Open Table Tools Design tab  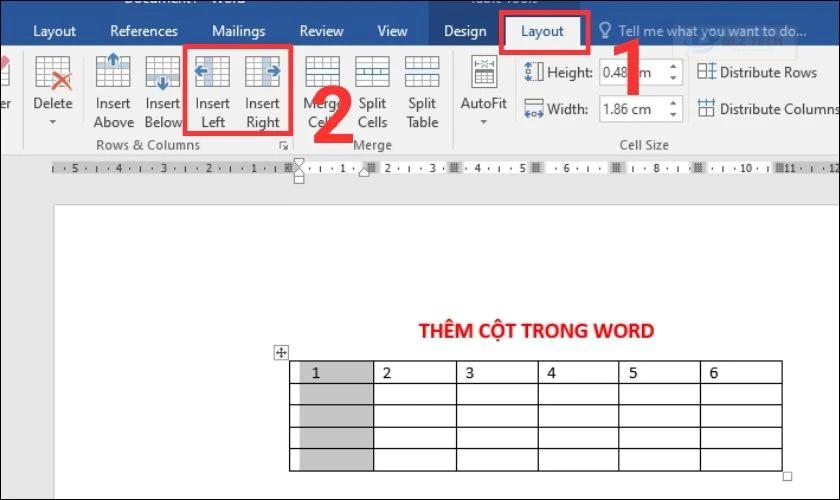[x=465, y=31]
